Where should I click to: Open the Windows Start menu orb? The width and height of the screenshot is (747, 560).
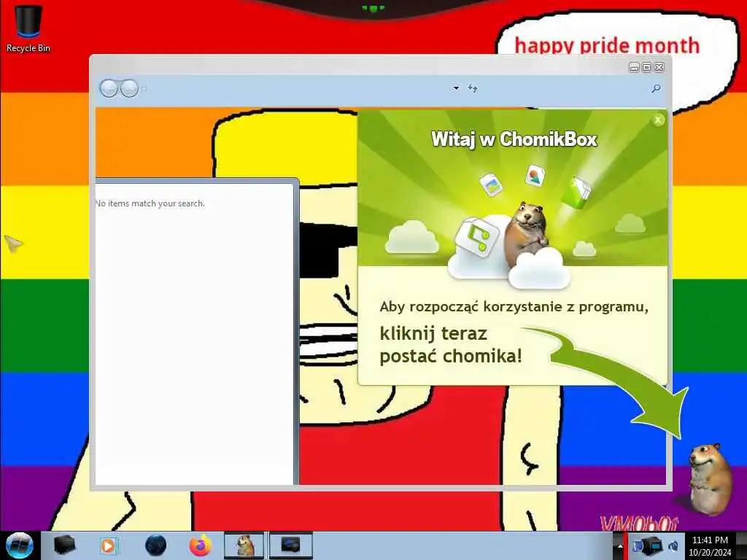(20, 545)
